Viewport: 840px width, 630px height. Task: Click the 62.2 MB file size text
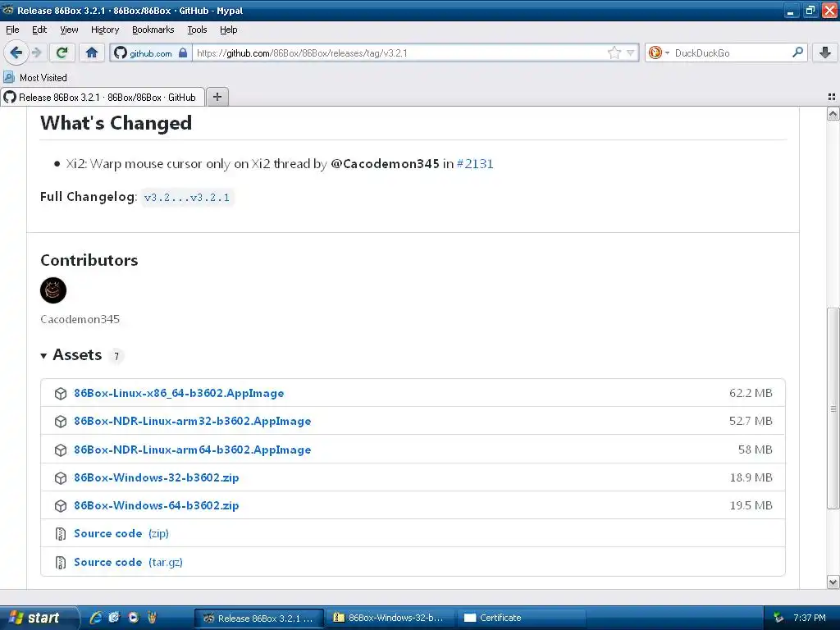click(x=751, y=393)
